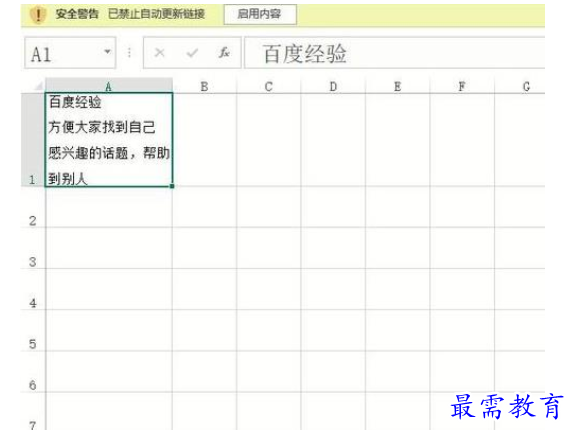Click the cancel entry X icon
This screenshot has width=572, height=438.
point(159,53)
